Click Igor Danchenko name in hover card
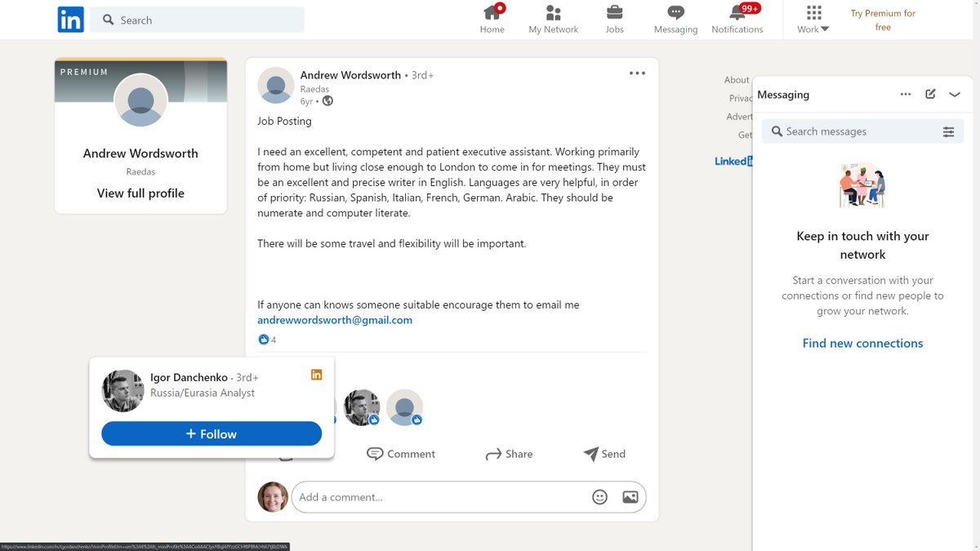The image size is (980, 551). pos(189,377)
